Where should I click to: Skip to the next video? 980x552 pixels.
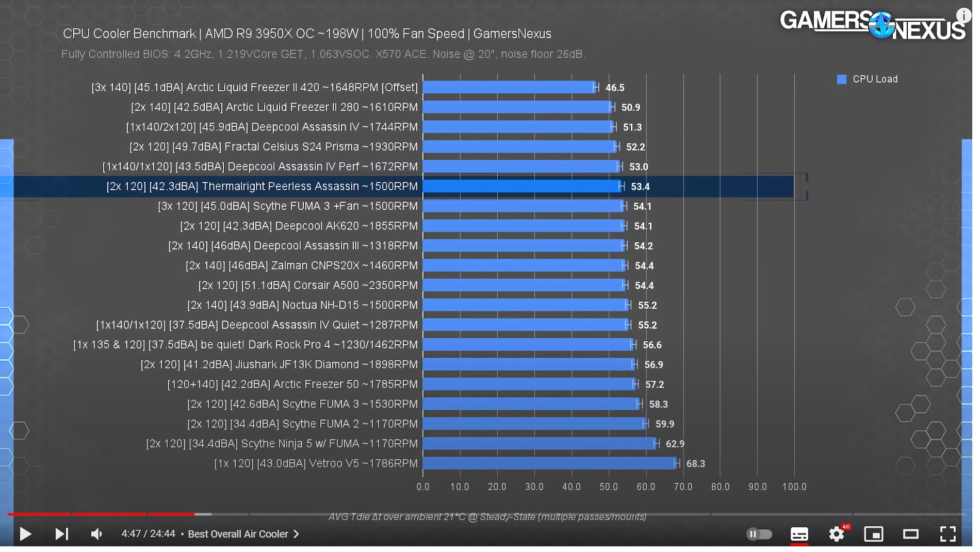[x=62, y=534]
